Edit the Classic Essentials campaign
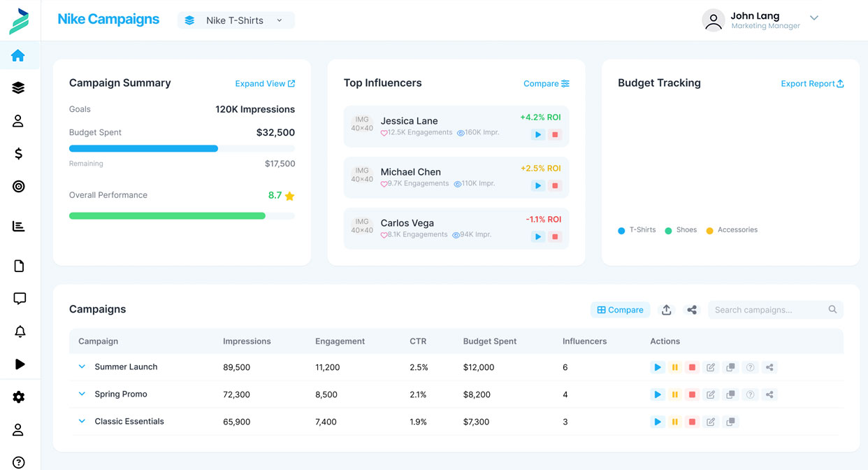868x470 pixels. pos(711,422)
